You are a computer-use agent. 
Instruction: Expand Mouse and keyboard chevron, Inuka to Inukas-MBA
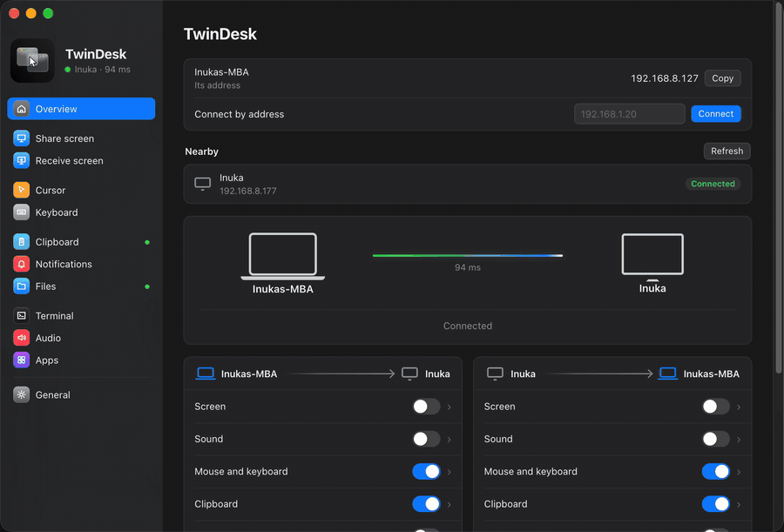click(x=739, y=472)
